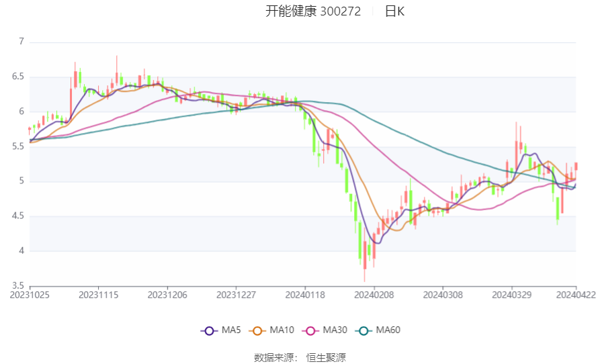The width and height of the screenshot is (600, 364).
Task: Click the x-axis date label 20240422
Action: pos(576,295)
